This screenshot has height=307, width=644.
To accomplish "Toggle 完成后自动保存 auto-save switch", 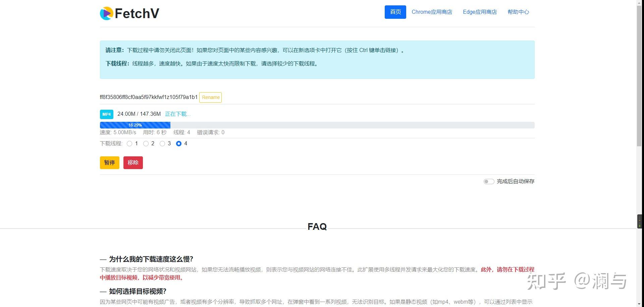I will (489, 182).
